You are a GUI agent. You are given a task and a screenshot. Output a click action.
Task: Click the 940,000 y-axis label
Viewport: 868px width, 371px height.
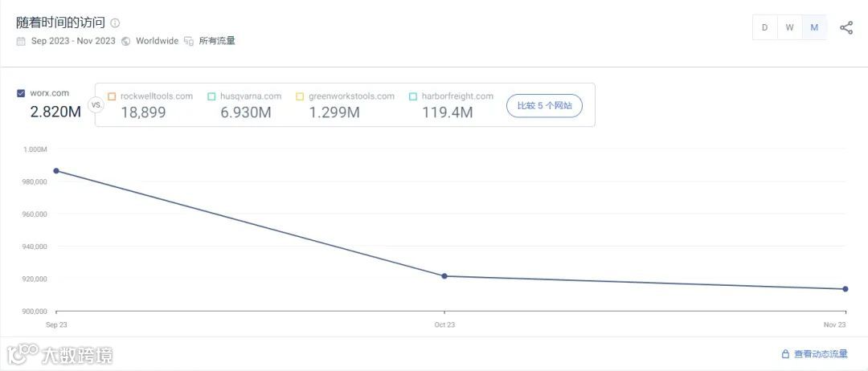point(35,247)
